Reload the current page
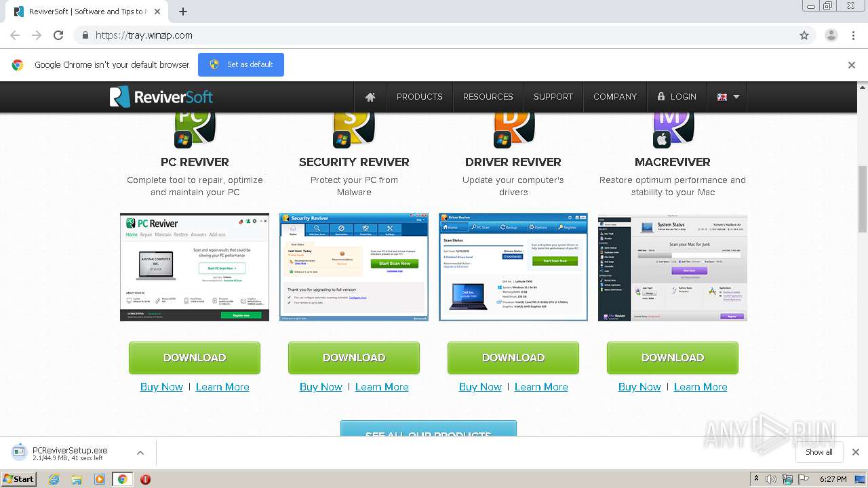Screen dimensions: 868x488 [58, 35]
